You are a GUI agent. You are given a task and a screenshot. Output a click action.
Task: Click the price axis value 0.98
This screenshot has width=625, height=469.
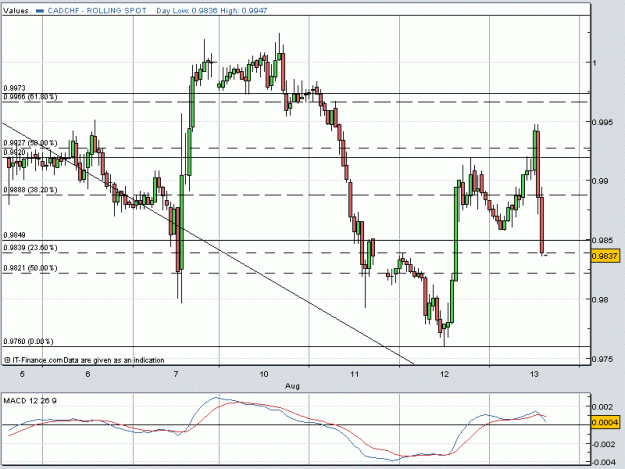click(601, 300)
